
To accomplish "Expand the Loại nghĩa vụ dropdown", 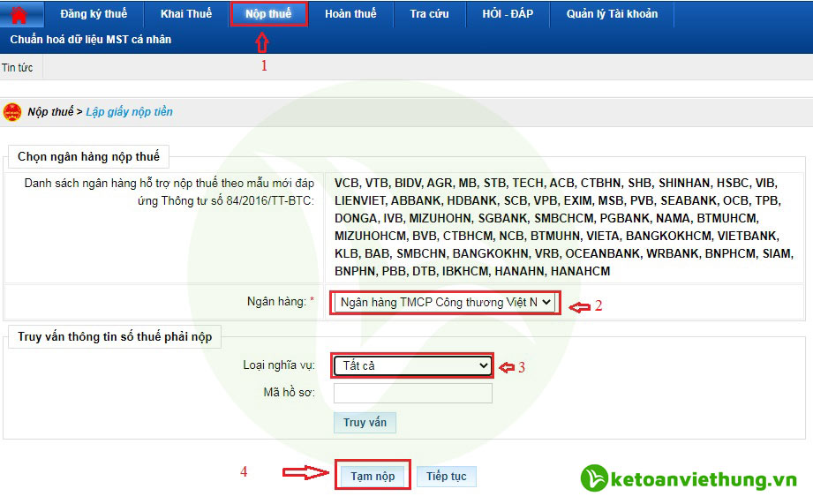I will 412,365.
